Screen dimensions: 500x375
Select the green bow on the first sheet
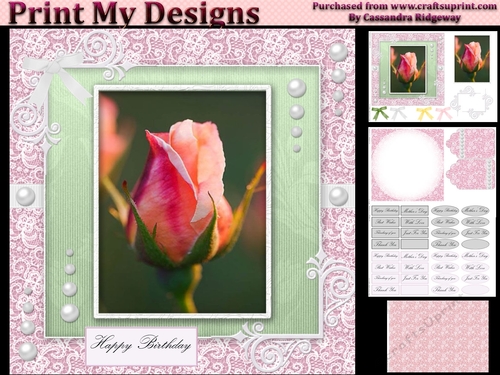click(380, 113)
